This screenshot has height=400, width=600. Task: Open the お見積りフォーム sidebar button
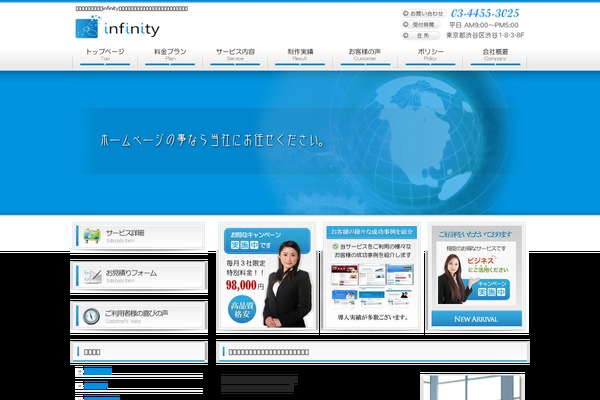139,276
